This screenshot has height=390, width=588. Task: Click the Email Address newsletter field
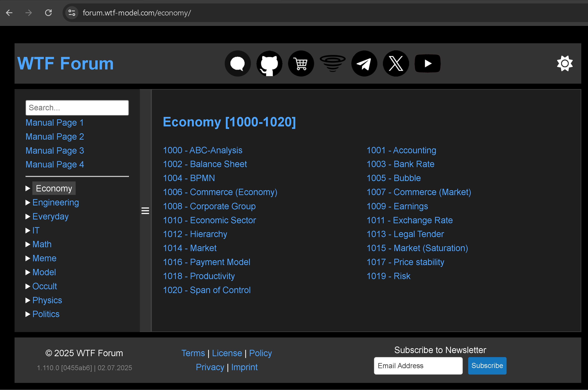[x=418, y=366]
